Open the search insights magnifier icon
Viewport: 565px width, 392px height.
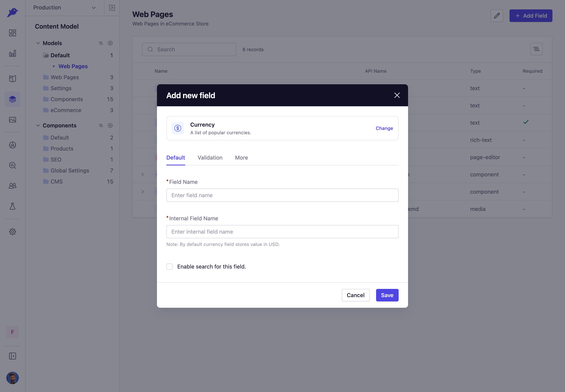(x=13, y=166)
